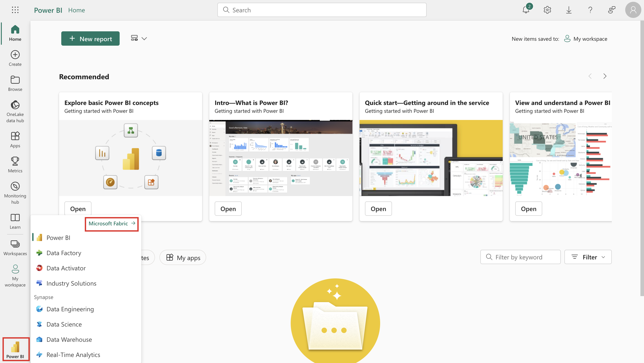The image size is (644, 363).
Task: Expand the Filter dropdown
Action: (x=588, y=257)
